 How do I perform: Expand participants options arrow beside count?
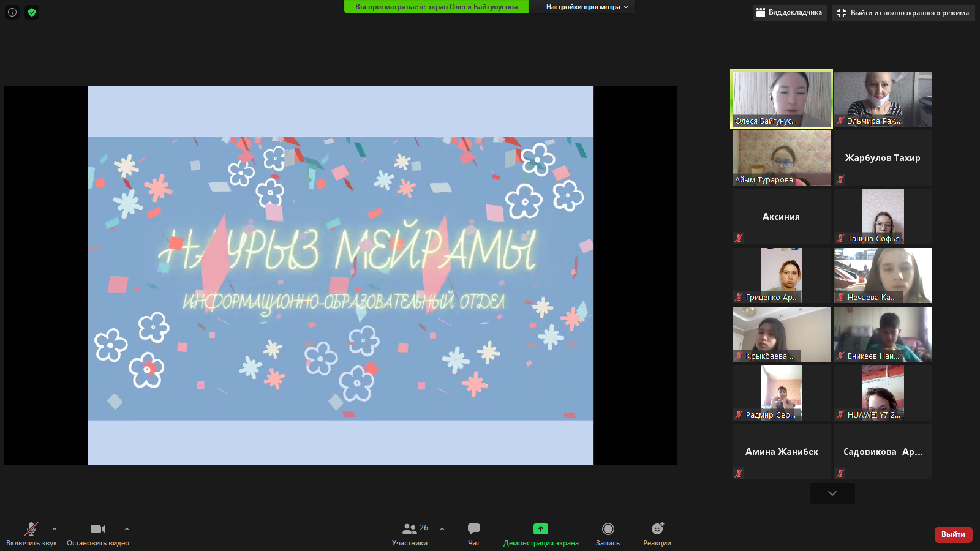click(442, 529)
